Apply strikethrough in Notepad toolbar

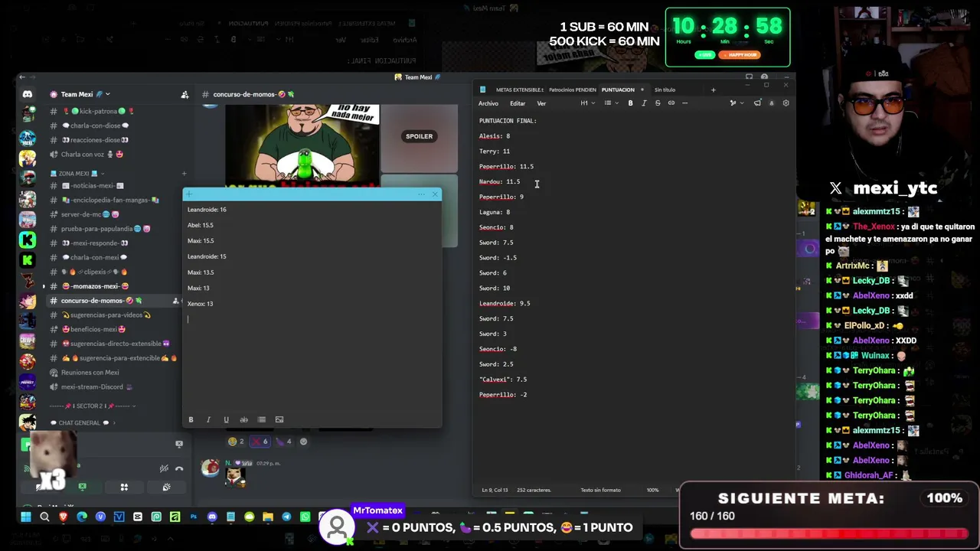click(x=658, y=103)
